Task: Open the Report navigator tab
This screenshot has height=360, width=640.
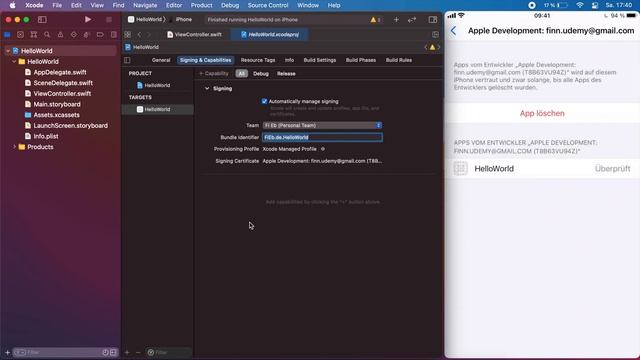Action: point(113,35)
